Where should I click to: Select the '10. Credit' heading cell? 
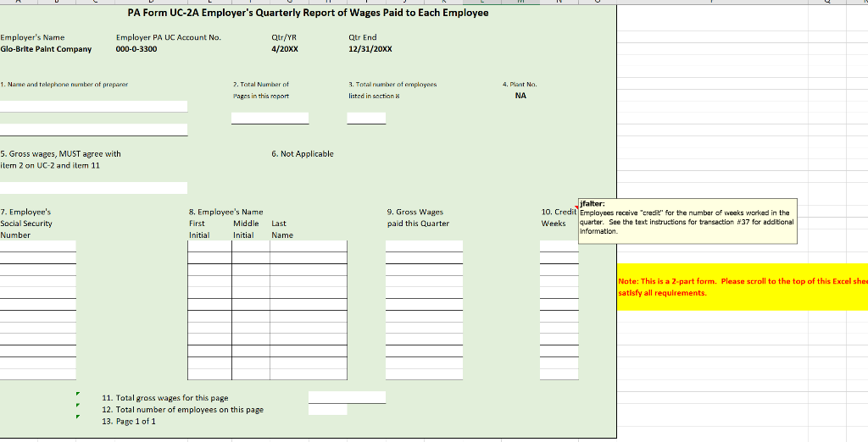point(559,212)
